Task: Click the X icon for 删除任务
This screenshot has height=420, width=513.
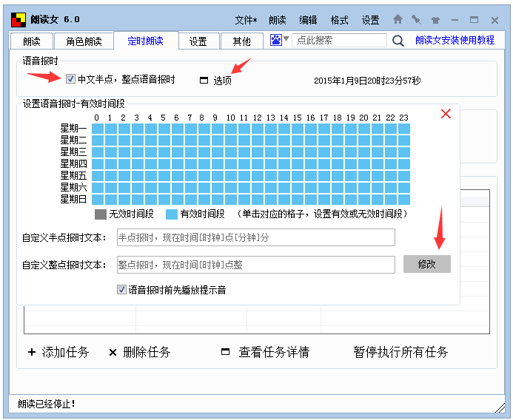Action: point(113,353)
